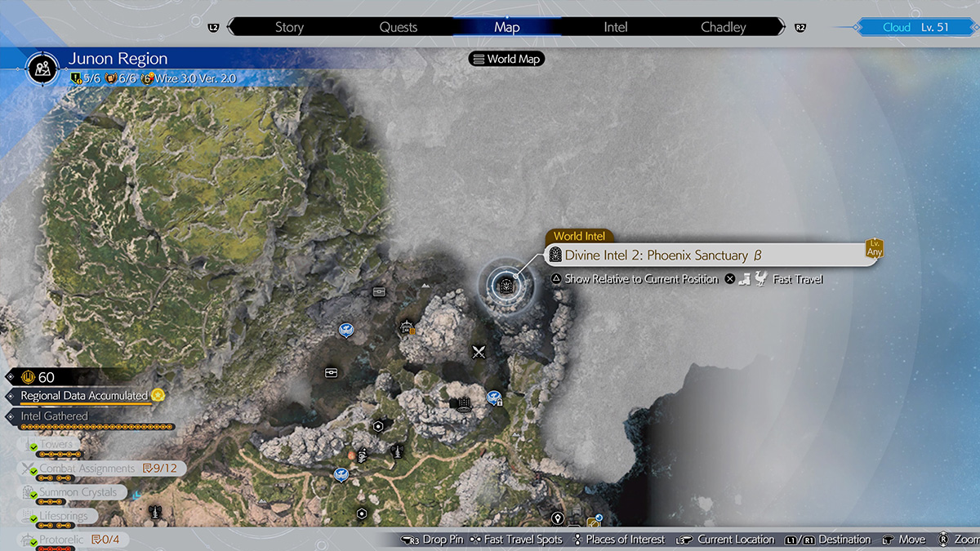Screen dimensions: 980x551
Task: Select the crossed swords combat assignment marker
Action: point(479,353)
